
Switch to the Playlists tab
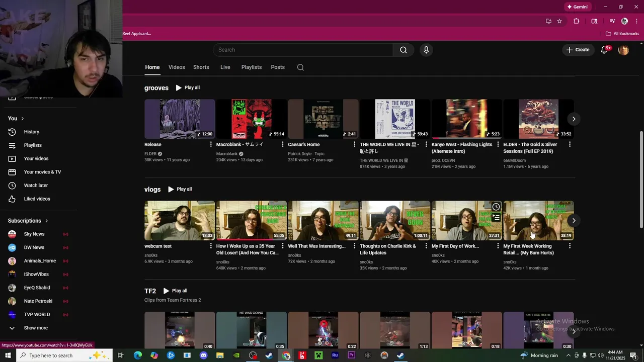click(252, 67)
